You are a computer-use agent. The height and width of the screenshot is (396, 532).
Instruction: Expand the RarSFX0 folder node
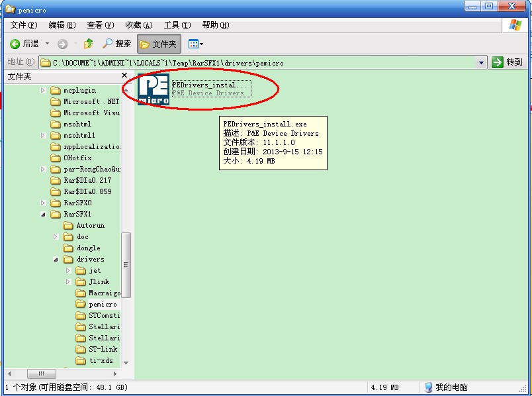click(x=43, y=203)
